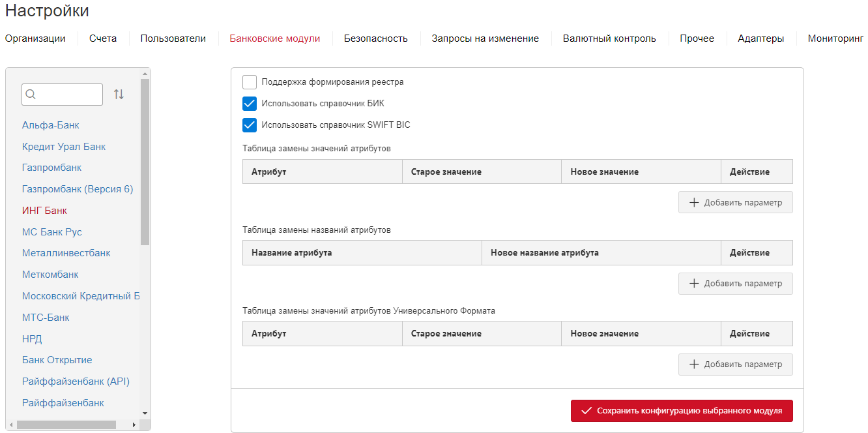The image size is (868, 433).
Task: Select Кредит Урал Банк module
Action: [64, 147]
